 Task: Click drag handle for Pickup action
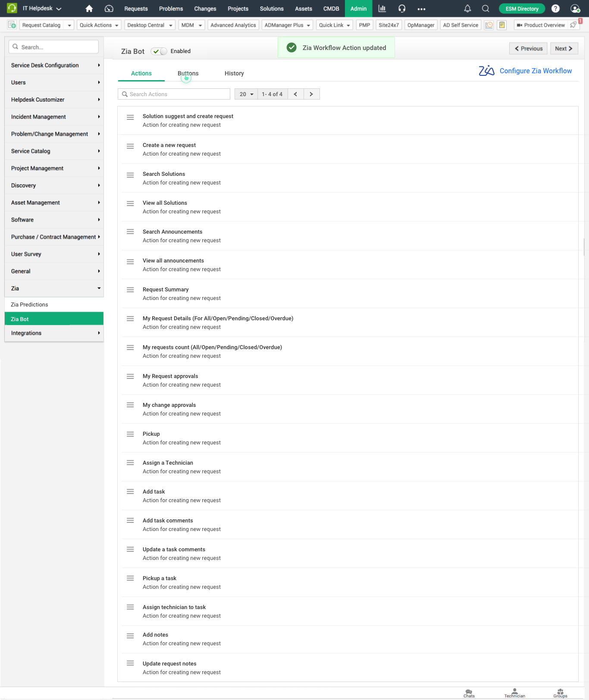[130, 434]
